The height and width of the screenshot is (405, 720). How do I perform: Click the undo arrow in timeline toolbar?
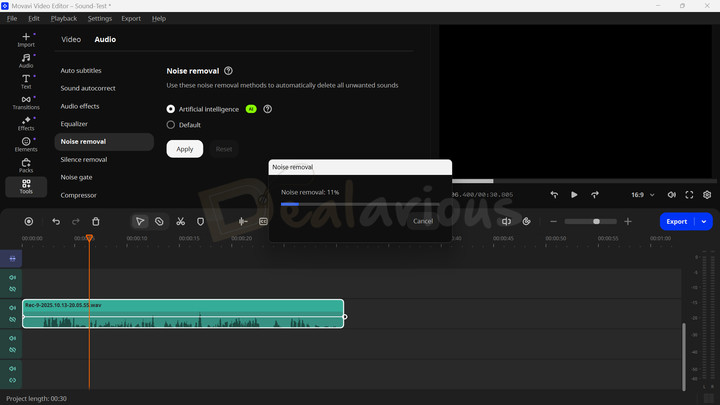pos(56,221)
